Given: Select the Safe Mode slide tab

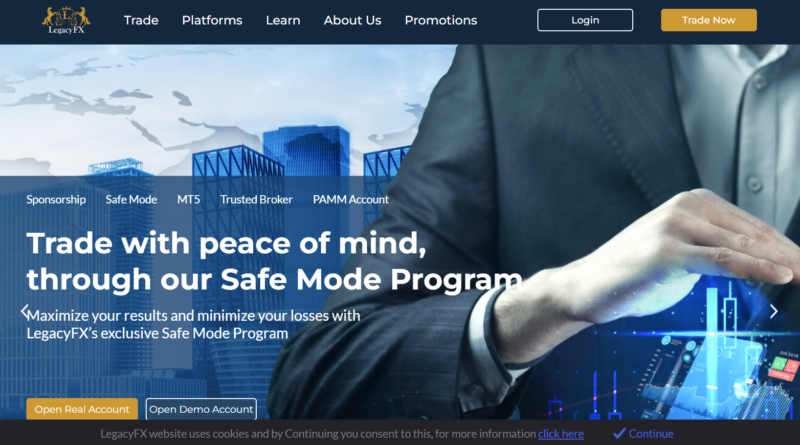Looking at the screenshot, I should pyautogui.click(x=131, y=200).
